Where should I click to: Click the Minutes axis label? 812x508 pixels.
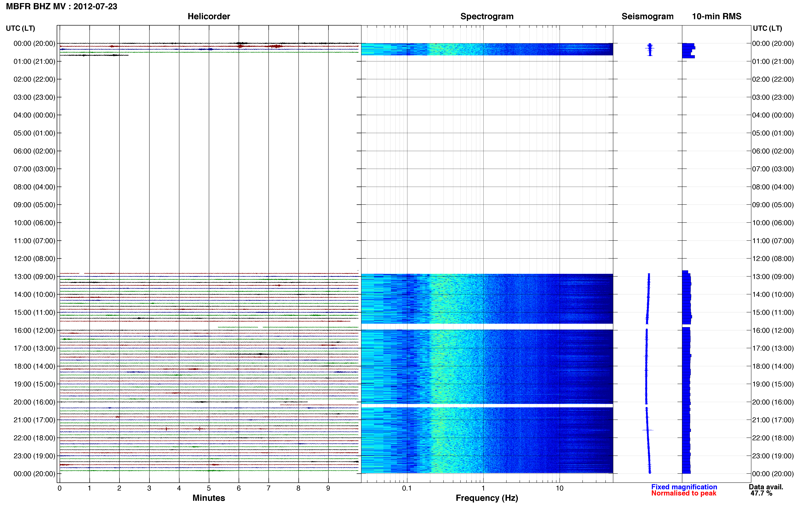click(209, 498)
